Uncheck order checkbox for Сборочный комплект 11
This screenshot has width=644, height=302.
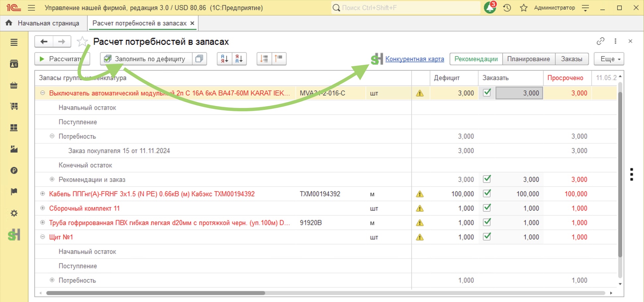click(487, 208)
